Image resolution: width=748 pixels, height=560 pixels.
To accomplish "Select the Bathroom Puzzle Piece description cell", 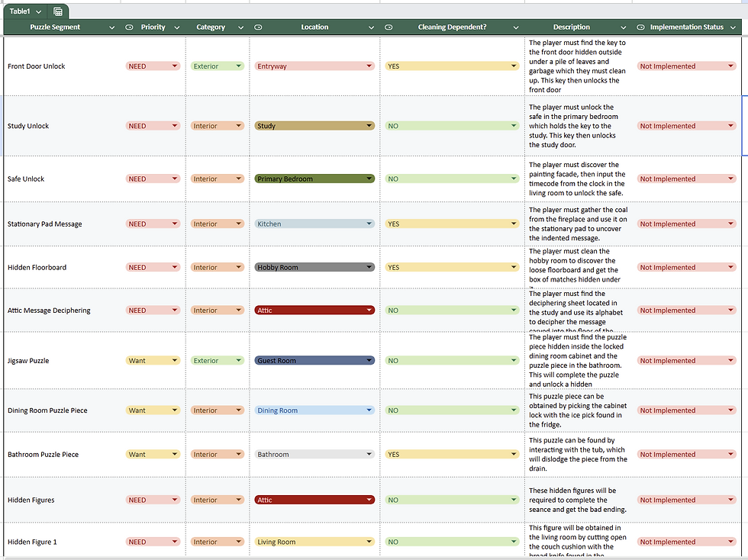I will pyautogui.click(x=579, y=455).
